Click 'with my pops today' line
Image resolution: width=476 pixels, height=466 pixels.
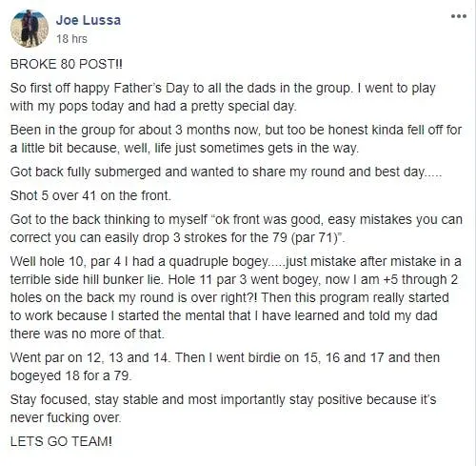click(x=153, y=106)
